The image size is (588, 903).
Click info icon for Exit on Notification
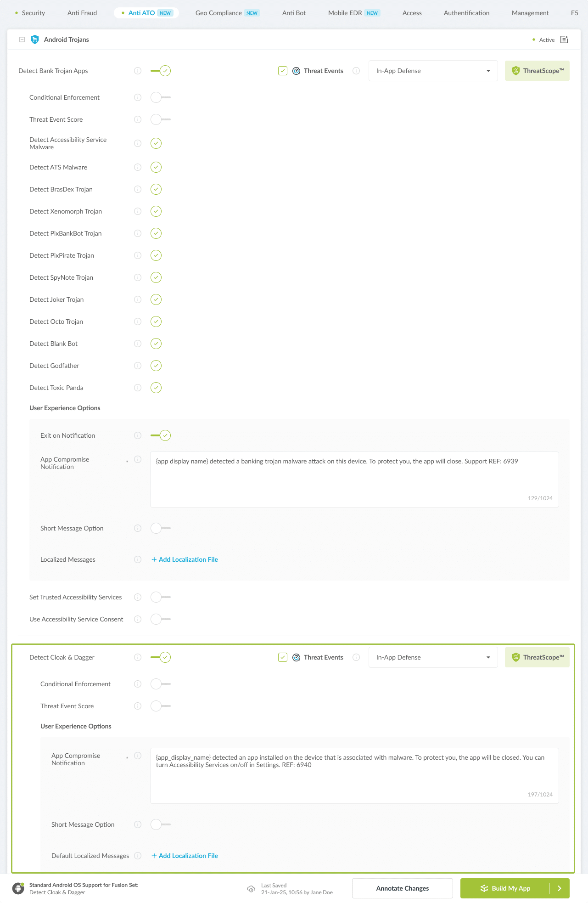click(x=138, y=435)
